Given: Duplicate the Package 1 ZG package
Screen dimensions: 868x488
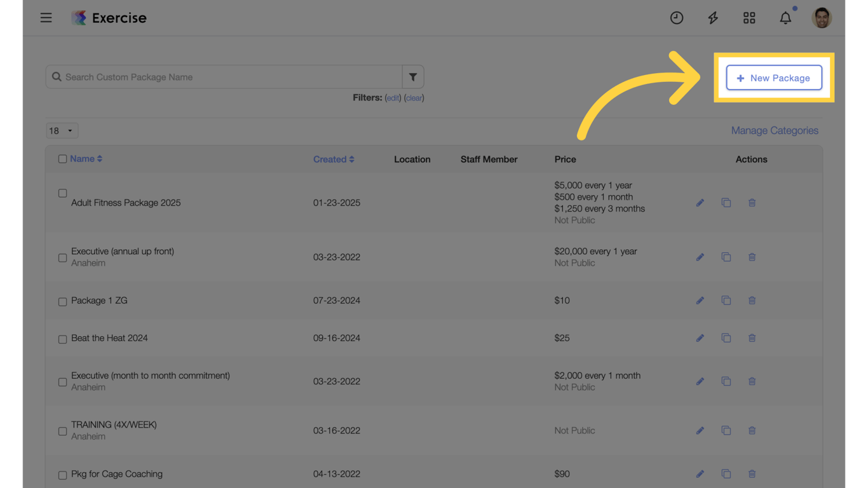Looking at the screenshot, I should click(726, 301).
